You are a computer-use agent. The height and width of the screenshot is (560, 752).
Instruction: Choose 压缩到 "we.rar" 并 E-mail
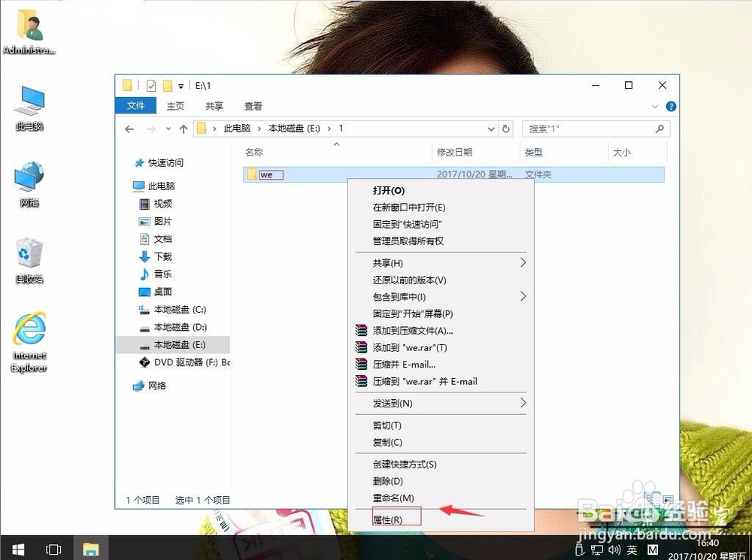pos(441,381)
